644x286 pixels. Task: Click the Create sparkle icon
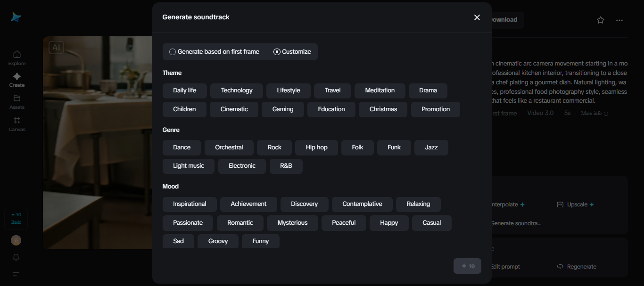click(17, 77)
